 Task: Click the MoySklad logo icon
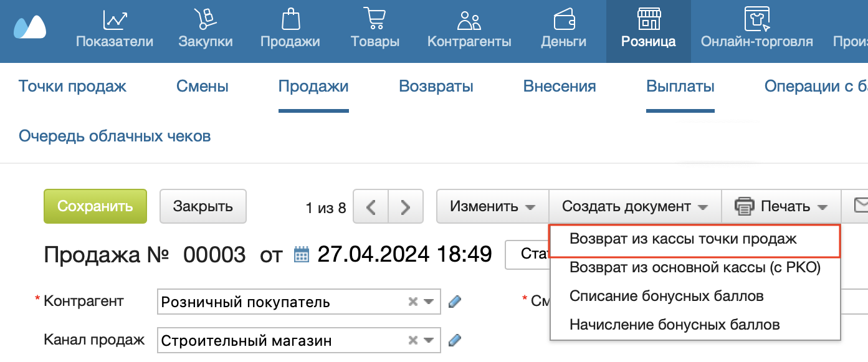(x=30, y=27)
